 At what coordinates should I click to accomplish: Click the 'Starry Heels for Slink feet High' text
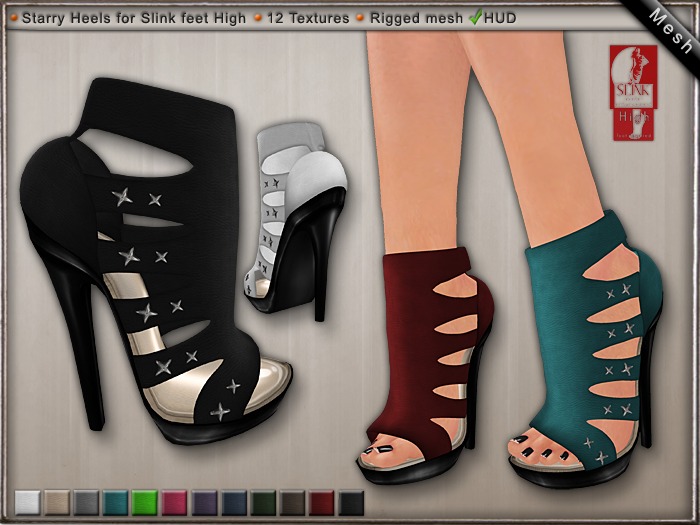tap(134, 18)
